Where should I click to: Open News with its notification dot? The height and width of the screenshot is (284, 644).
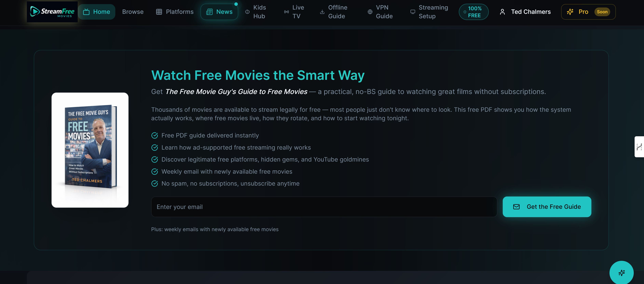point(219,11)
